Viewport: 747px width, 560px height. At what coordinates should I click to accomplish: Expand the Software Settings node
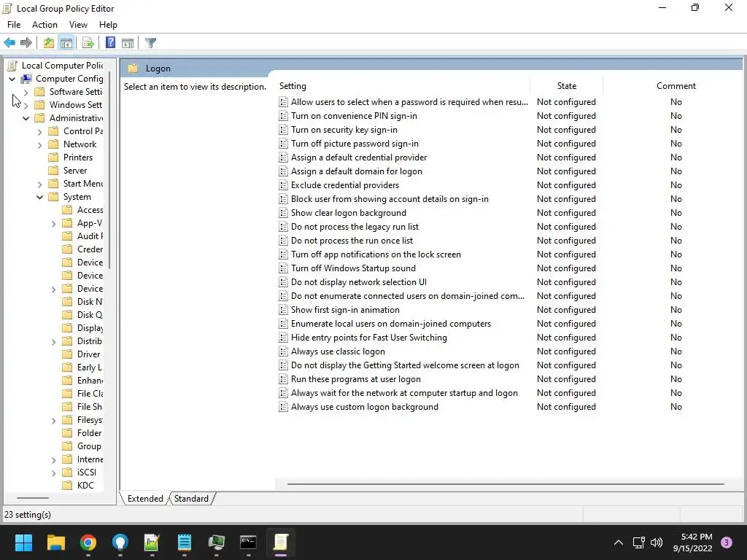pyautogui.click(x=26, y=92)
